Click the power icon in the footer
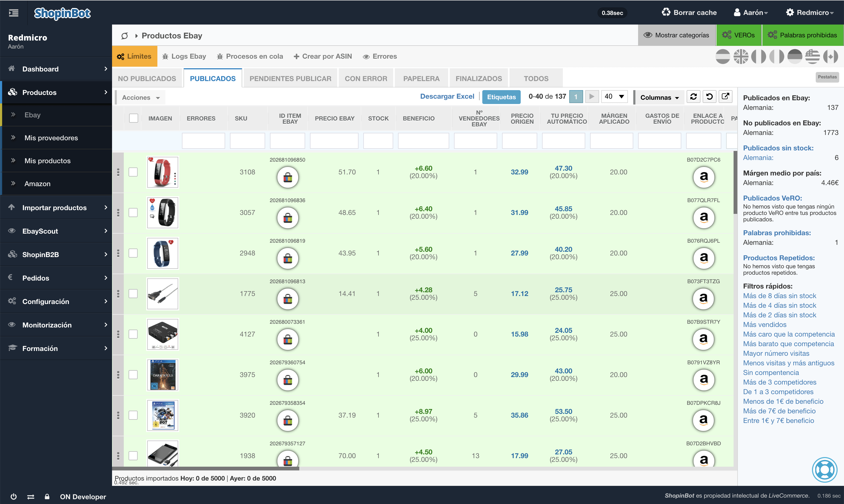This screenshot has height=504, width=844. [x=14, y=497]
